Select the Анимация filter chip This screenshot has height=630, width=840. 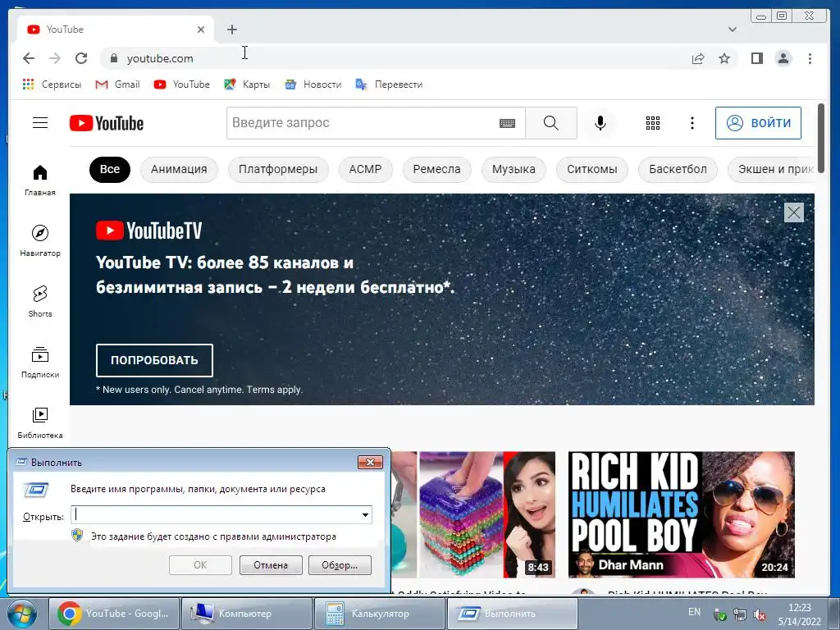pos(179,169)
